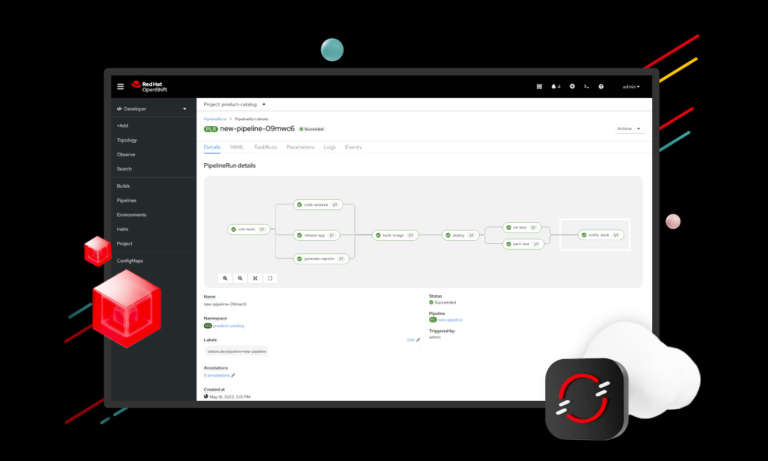This screenshot has height=461, width=768.
Task: Open the product-catalog namespace link
Action: point(228,326)
